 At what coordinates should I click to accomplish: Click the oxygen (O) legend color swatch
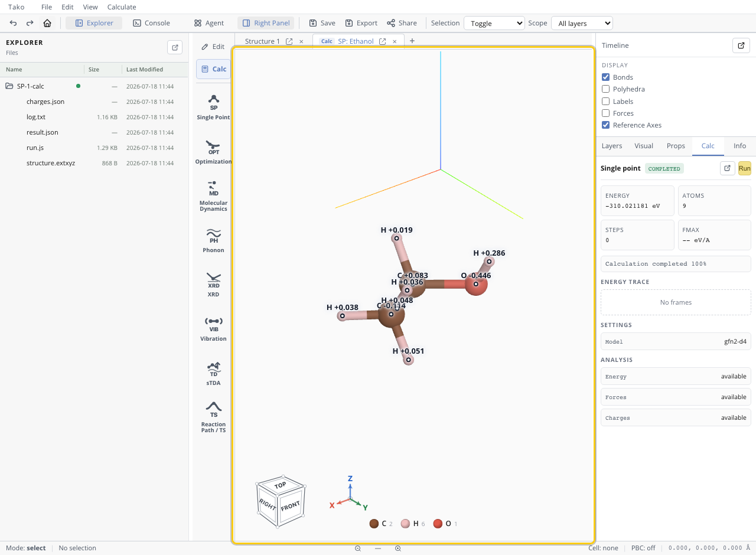point(438,524)
